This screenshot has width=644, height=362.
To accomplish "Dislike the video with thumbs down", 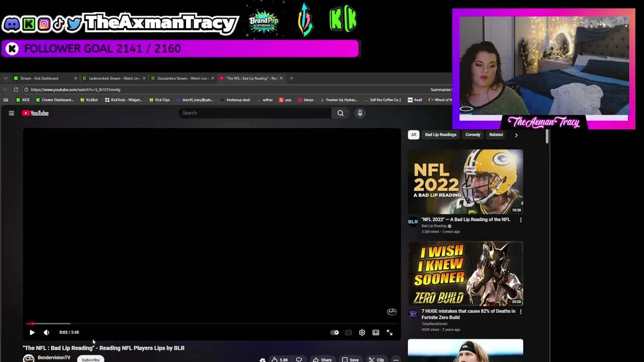I will [299, 359].
